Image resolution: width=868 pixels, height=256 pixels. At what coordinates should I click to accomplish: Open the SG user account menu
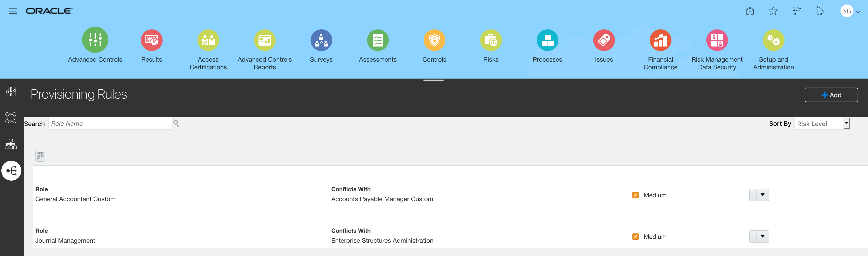(x=850, y=11)
